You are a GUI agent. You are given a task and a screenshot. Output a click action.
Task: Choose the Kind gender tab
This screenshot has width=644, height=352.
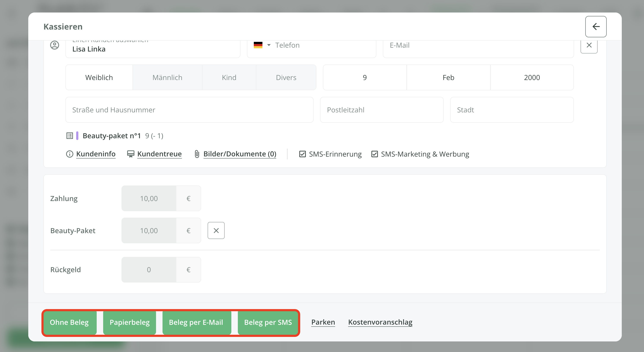(229, 77)
